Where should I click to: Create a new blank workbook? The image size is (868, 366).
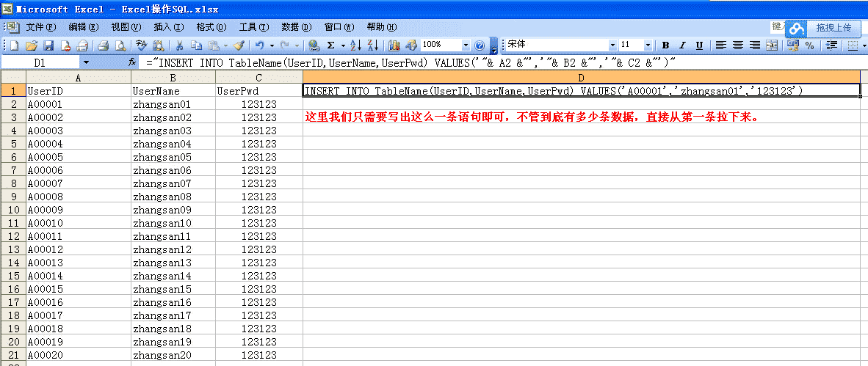15,45
